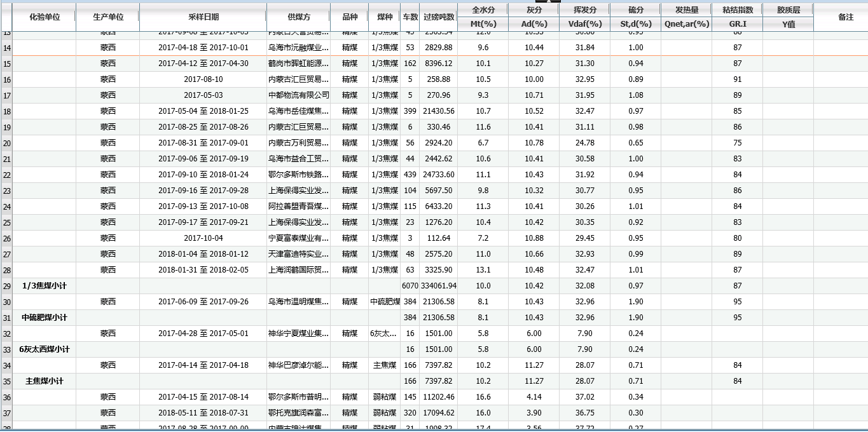Select supplier 阿拉善盟青吾煤...

click(298, 206)
